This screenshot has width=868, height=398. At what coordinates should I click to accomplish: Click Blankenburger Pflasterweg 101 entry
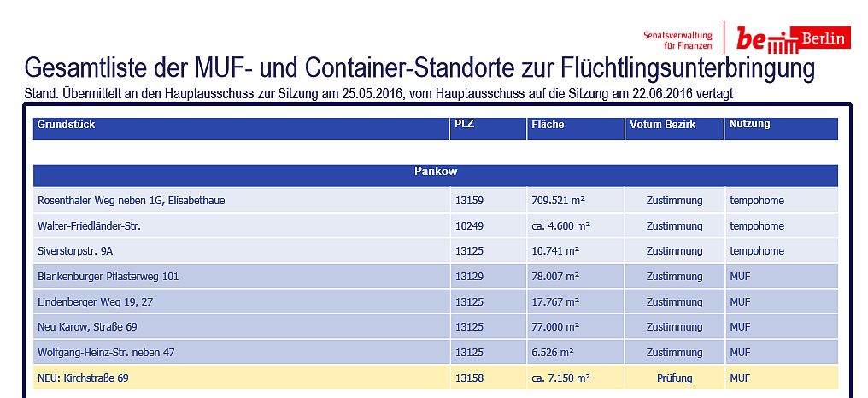click(108, 277)
